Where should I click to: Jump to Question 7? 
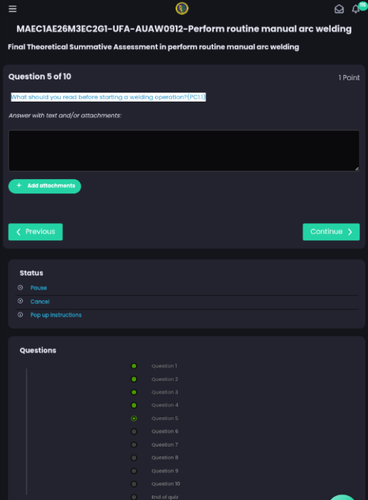pos(165,445)
